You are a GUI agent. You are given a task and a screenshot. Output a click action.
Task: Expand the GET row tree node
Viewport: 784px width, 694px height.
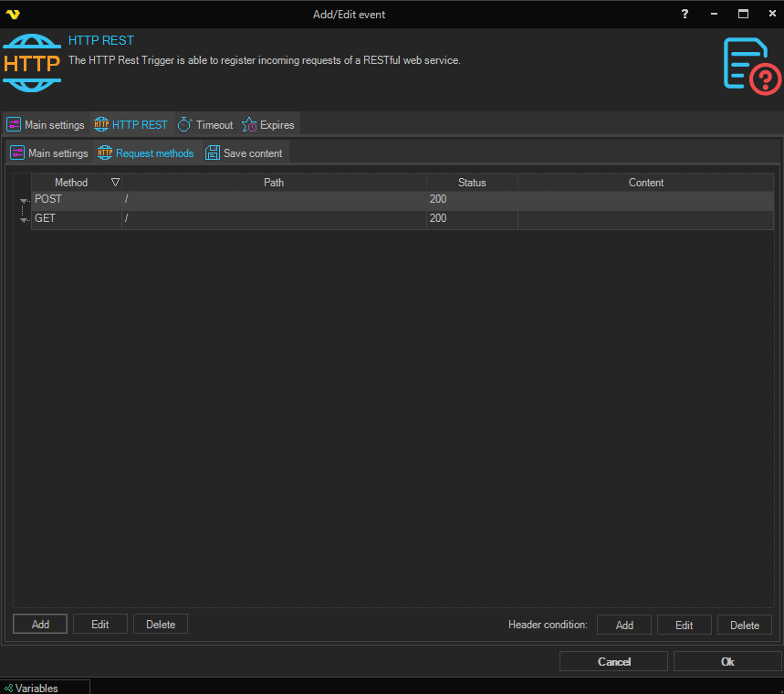24,220
